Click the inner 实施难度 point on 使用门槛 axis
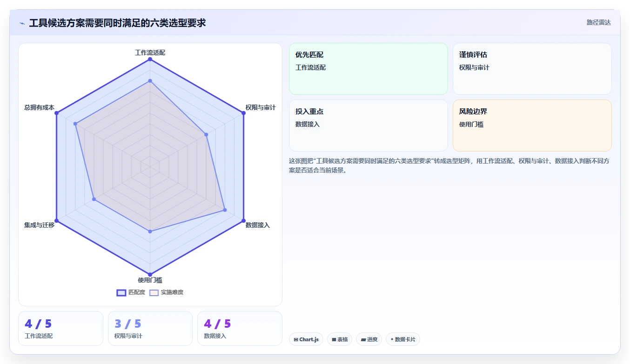Screen dimensions: 630x364 click(x=150, y=231)
